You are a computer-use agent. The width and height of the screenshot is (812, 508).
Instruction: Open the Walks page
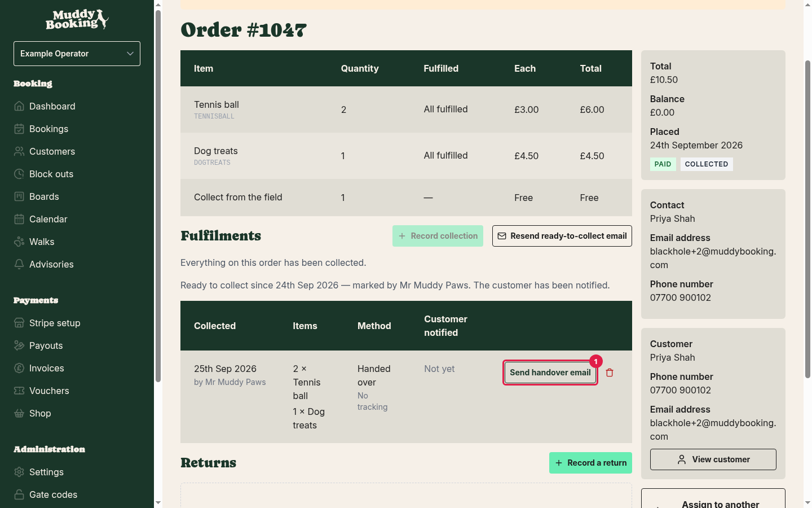(42, 242)
